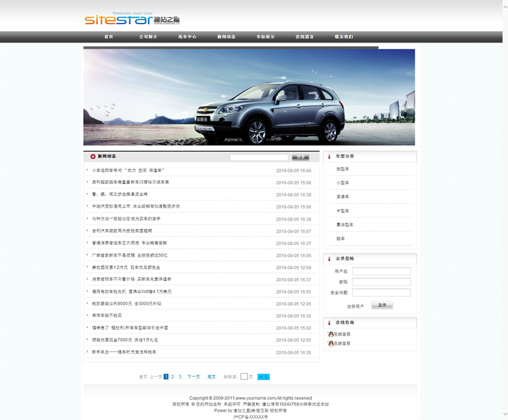Open the 微型车 car category

(343, 169)
